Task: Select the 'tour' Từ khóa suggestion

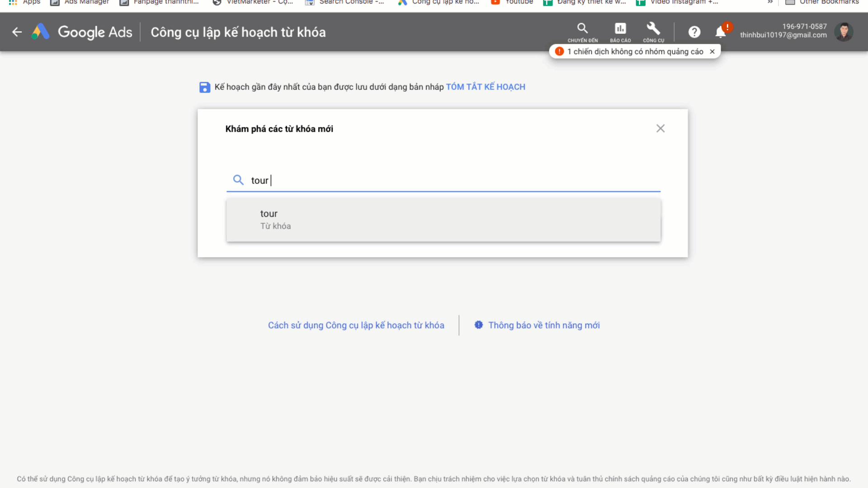Action: [443, 220]
